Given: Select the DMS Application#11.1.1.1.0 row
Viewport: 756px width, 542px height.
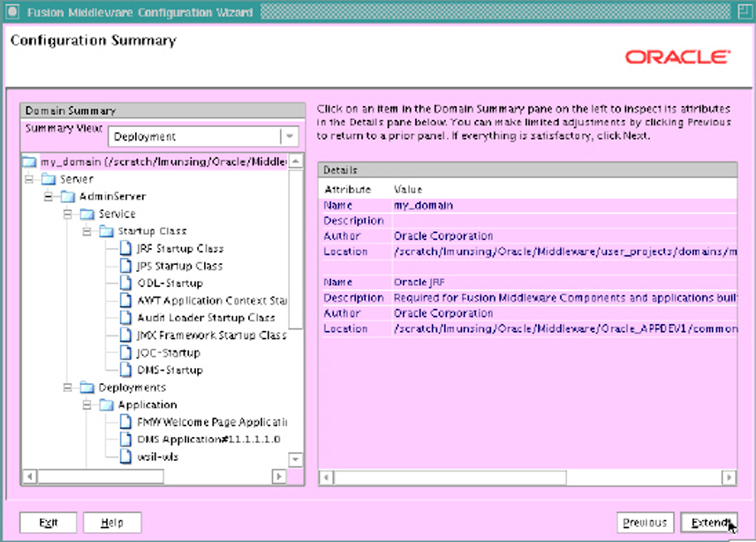Looking at the screenshot, I should [x=208, y=440].
